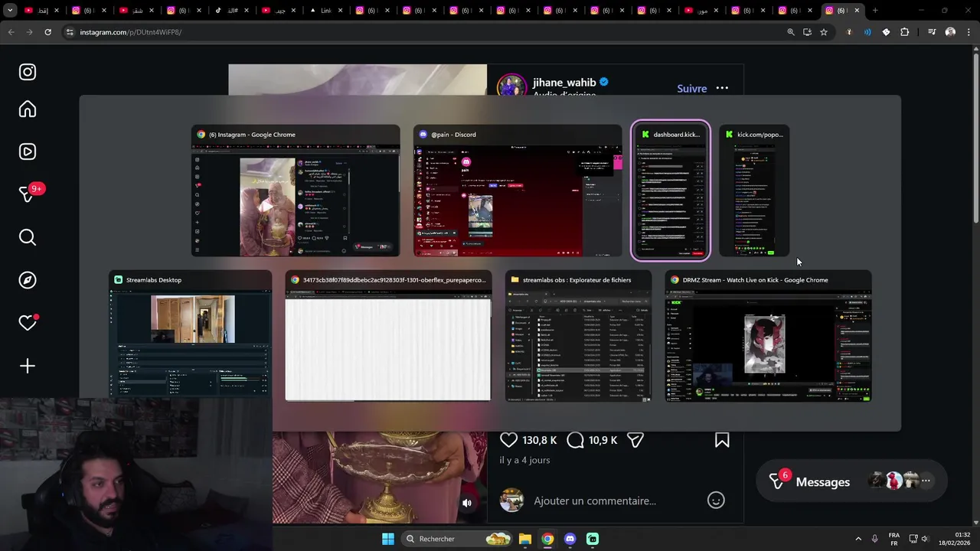Screen dimensions: 980x551
Task: Switch to the oberflex_purepaper Chrome window
Action: point(388,335)
